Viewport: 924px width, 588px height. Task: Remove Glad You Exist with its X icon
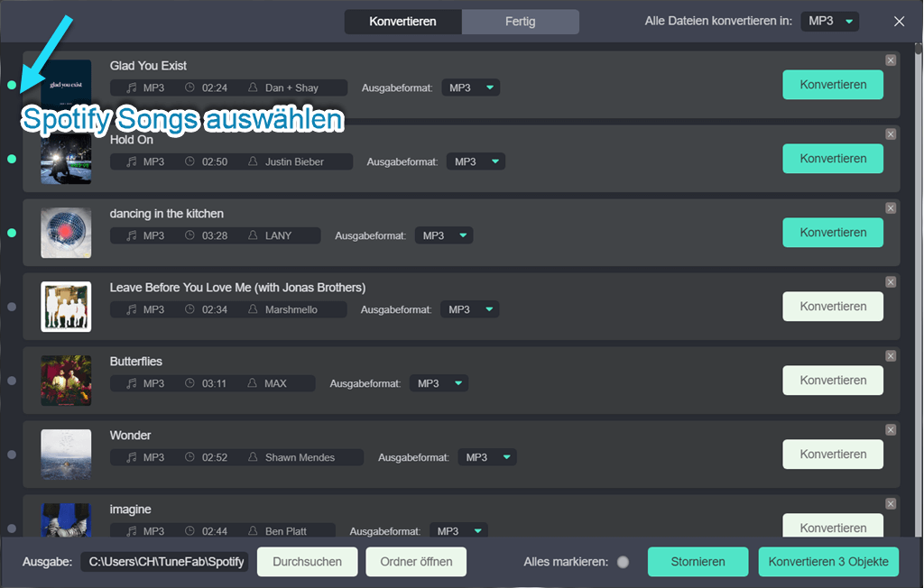(x=891, y=60)
